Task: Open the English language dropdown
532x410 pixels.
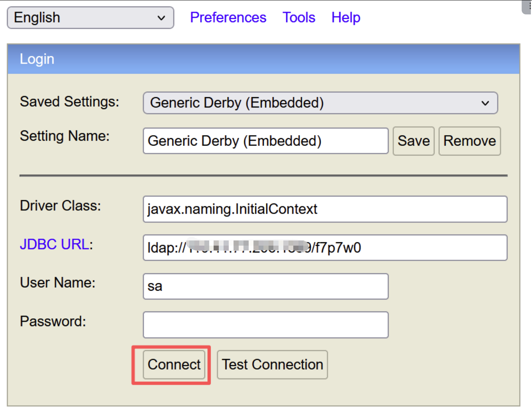Action: coord(90,18)
